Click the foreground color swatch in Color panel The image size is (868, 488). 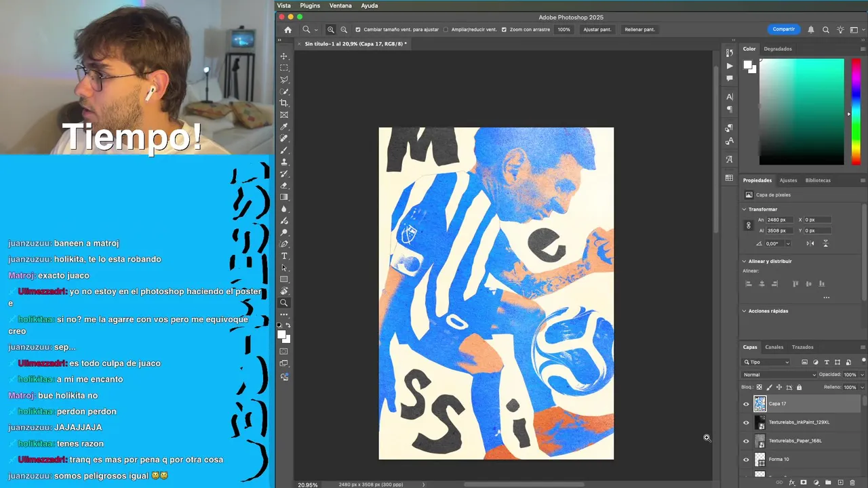point(747,65)
